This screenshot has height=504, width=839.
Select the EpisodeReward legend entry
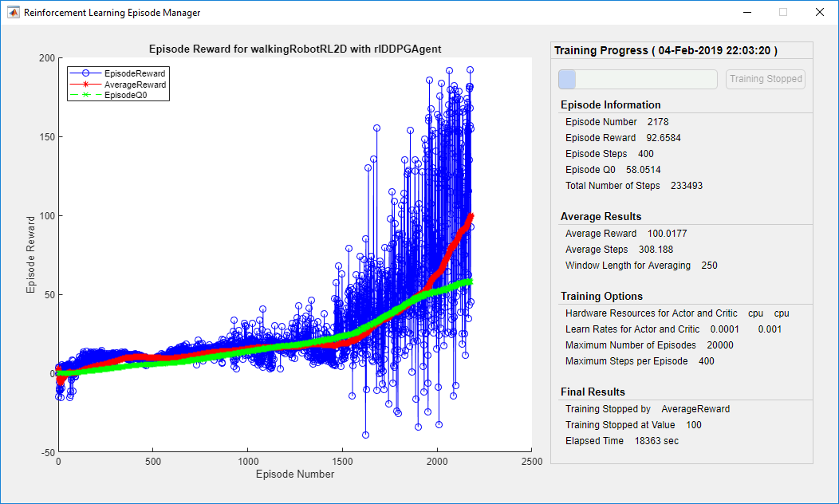(x=118, y=73)
